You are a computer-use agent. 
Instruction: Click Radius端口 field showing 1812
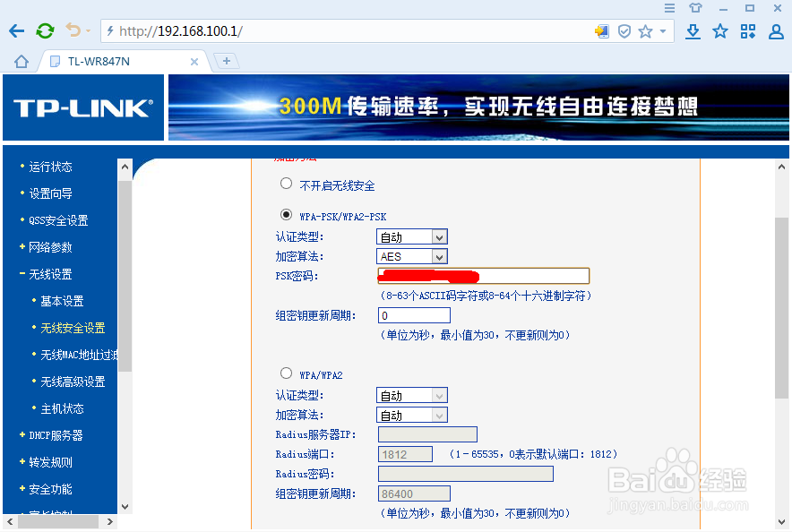[405, 454]
